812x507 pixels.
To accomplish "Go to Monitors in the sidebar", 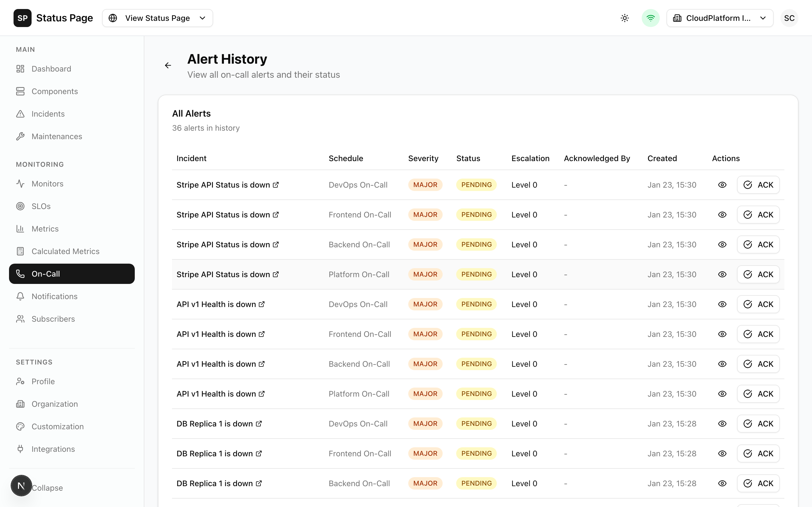I will [47, 184].
